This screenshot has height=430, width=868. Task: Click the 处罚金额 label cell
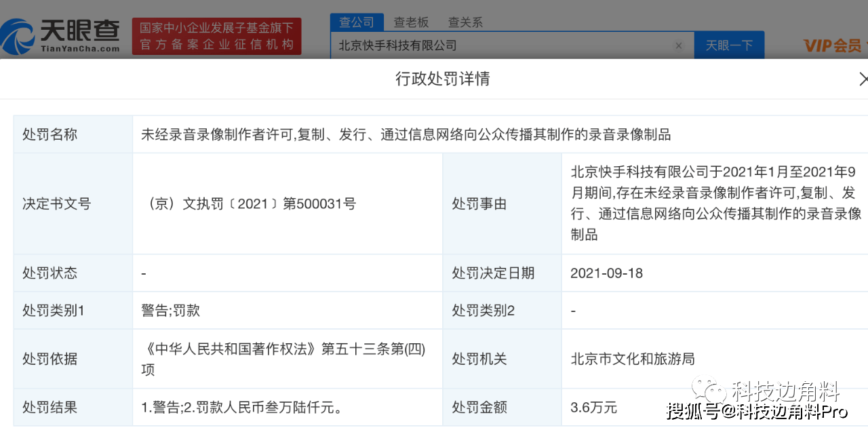tap(502, 407)
